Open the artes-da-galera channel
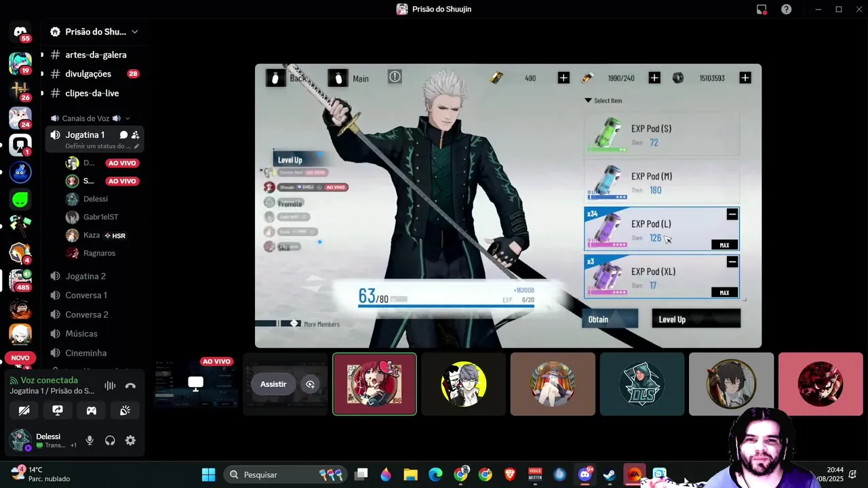Image resolution: width=868 pixels, height=488 pixels. [95, 55]
